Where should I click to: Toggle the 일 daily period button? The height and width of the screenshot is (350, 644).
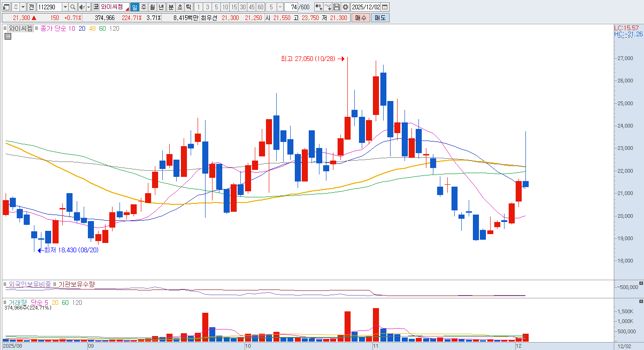click(x=134, y=7)
